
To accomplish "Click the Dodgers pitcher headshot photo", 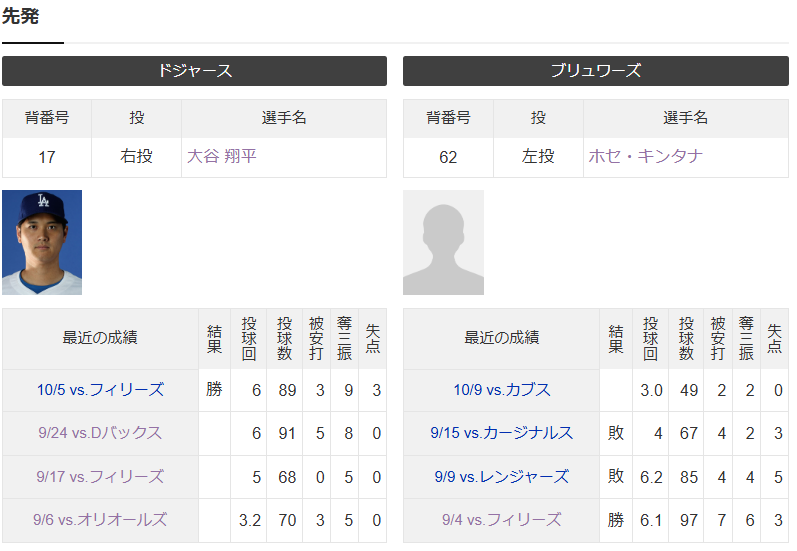I will [x=42, y=242].
